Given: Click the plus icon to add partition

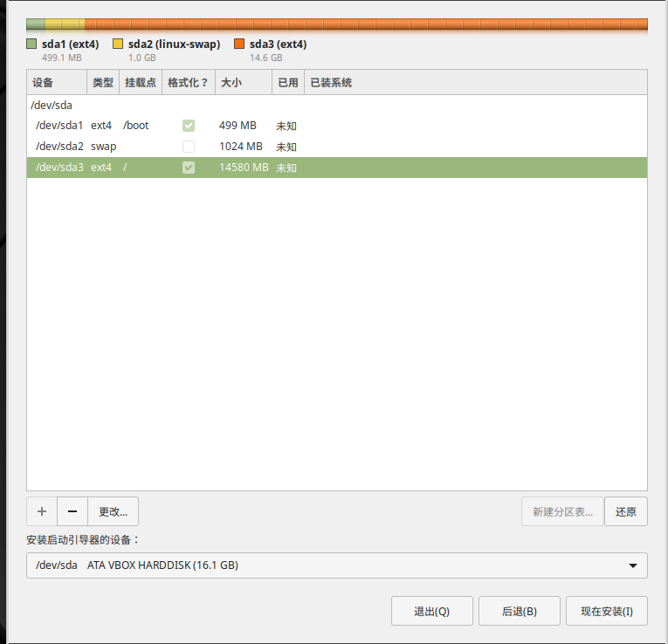Looking at the screenshot, I should click(x=42, y=511).
